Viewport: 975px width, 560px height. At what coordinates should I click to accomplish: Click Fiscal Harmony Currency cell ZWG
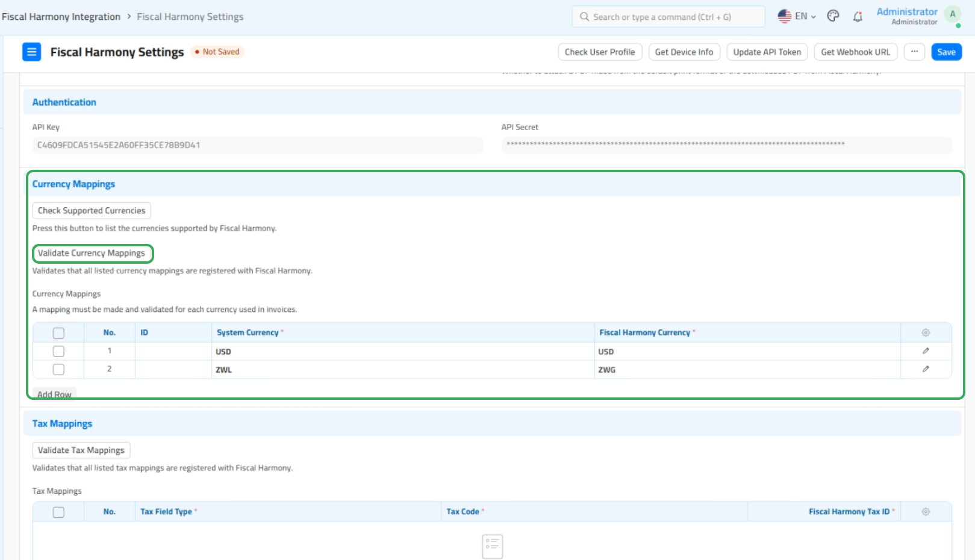coord(747,370)
